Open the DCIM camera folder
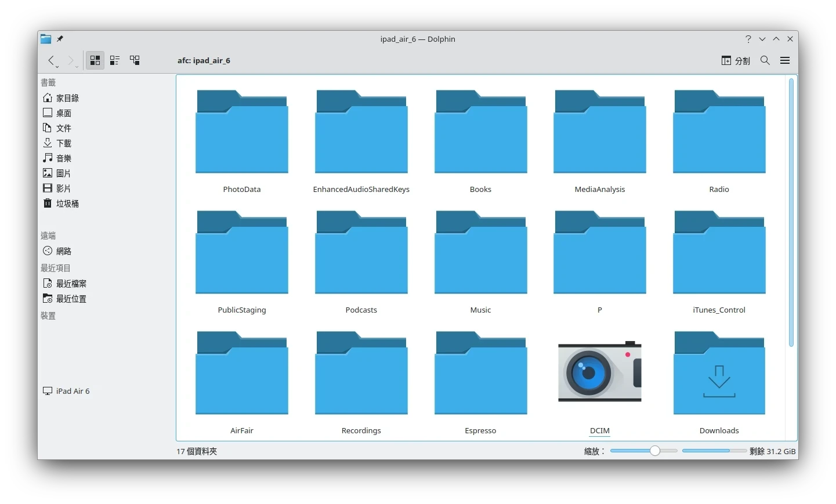The height and width of the screenshot is (504, 836). [x=599, y=373]
